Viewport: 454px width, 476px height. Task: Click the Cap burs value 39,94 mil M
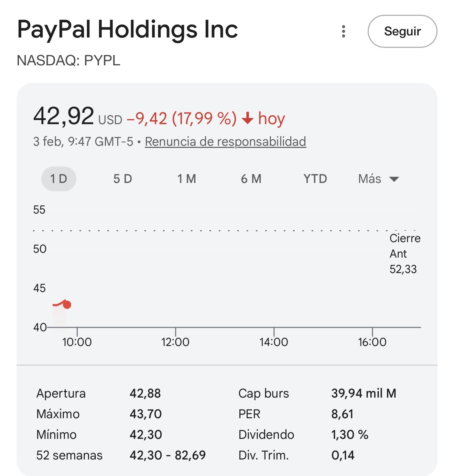(x=364, y=393)
